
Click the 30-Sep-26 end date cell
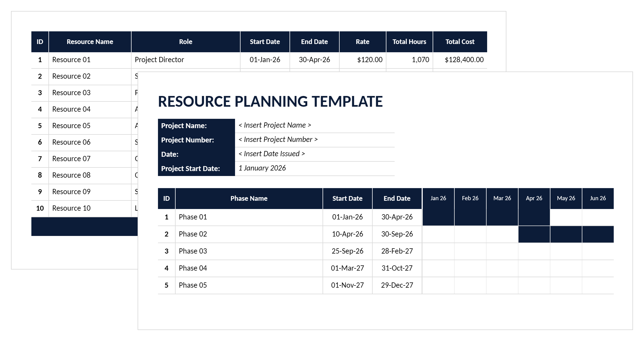click(x=397, y=234)
